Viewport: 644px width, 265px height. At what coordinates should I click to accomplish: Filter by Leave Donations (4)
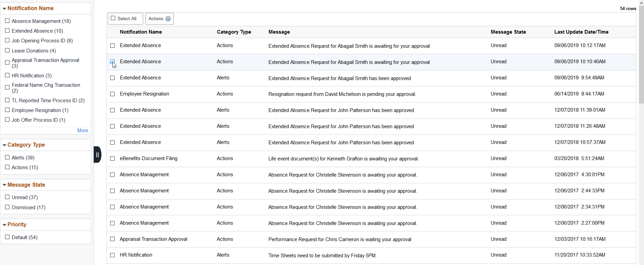[7, 50]
